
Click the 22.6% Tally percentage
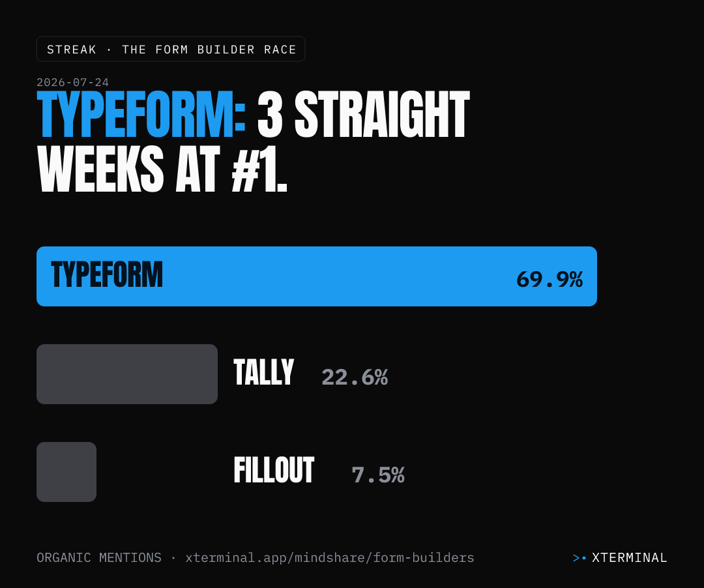[x=355, y=377]
